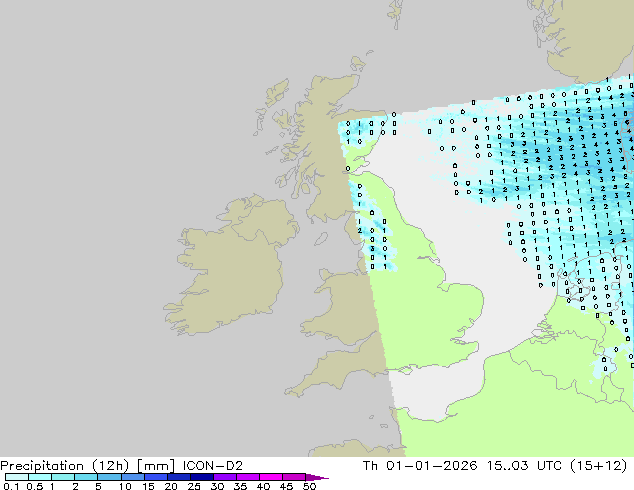Choose the 25–30 mm legend color swatch

point(202,477)
